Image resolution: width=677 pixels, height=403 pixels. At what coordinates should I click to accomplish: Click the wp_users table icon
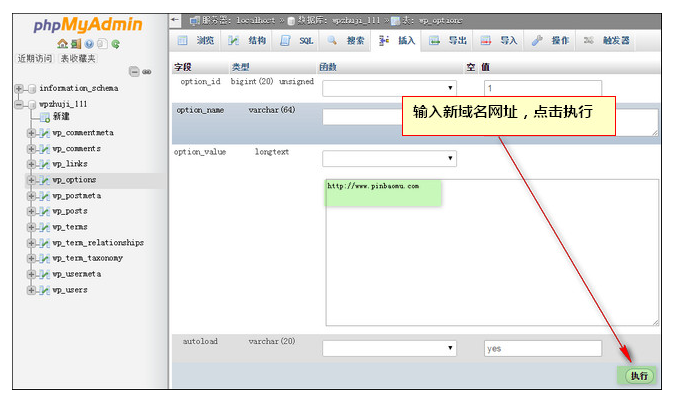pyautogui.click(x=44, y=290)
